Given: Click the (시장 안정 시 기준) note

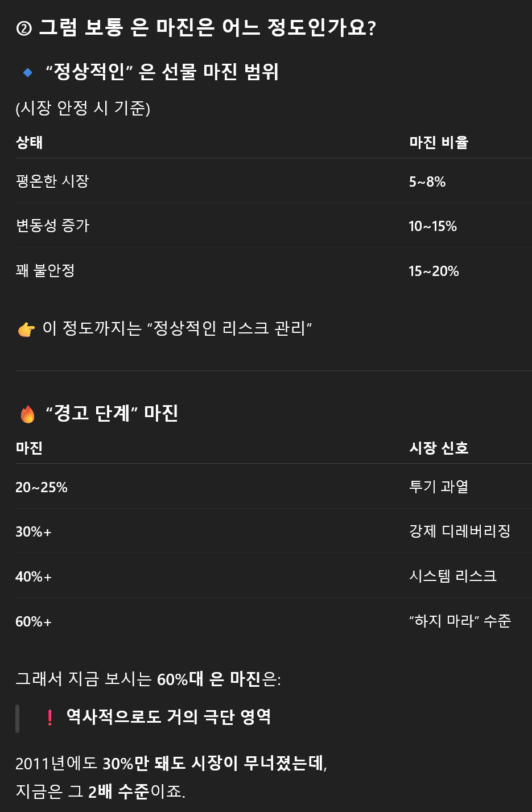Looking at the screenshot, I should [83, 108].
